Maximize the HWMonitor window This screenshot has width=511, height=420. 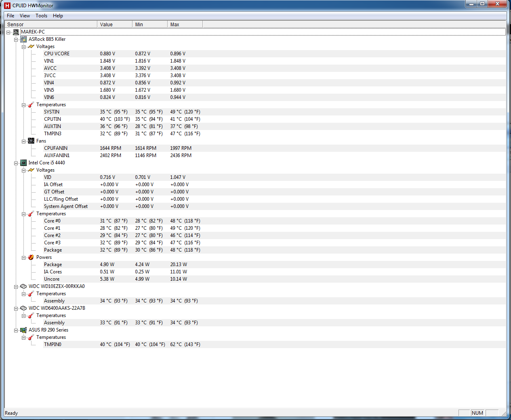pos(482,4)
